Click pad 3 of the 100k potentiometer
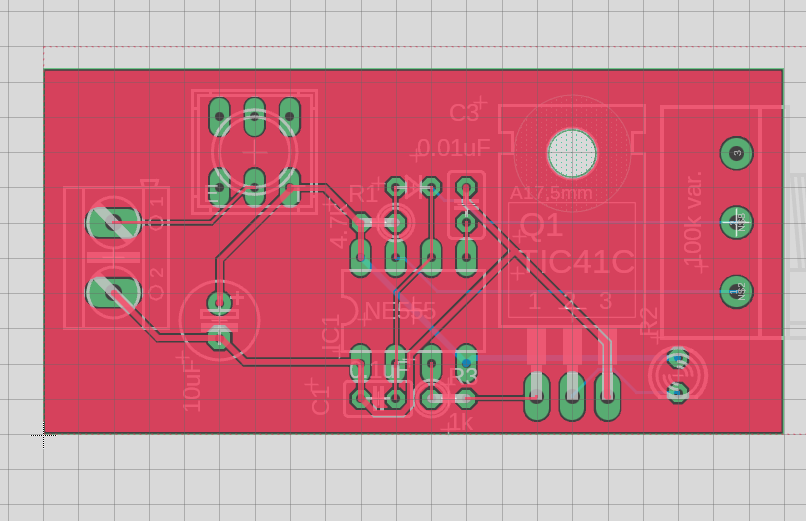 click(737, 153)
